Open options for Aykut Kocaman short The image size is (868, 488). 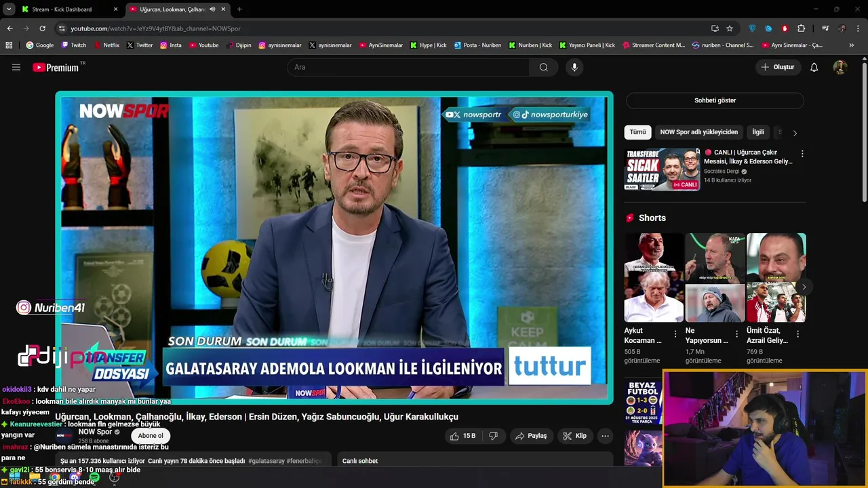(x=675, y=333)
